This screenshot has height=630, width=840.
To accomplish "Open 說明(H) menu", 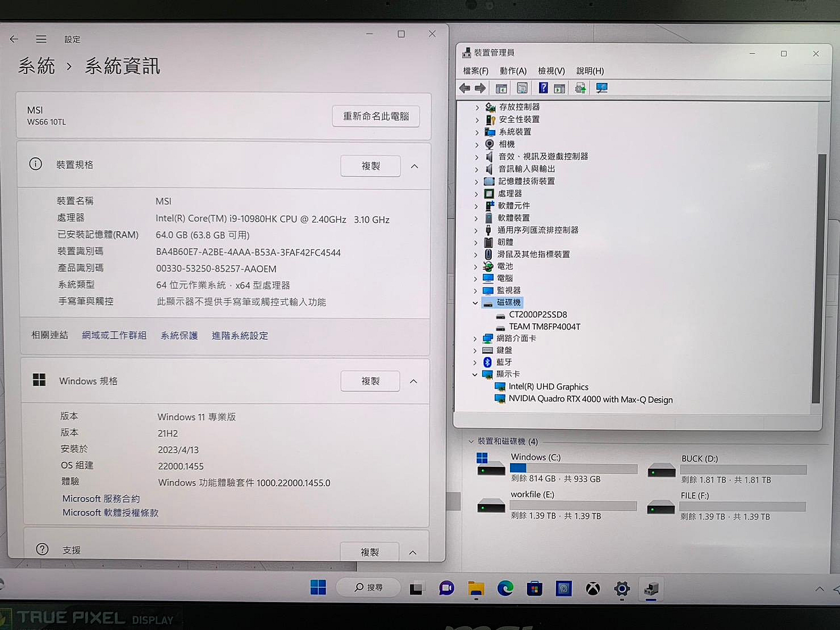I will tap(590, 71).
